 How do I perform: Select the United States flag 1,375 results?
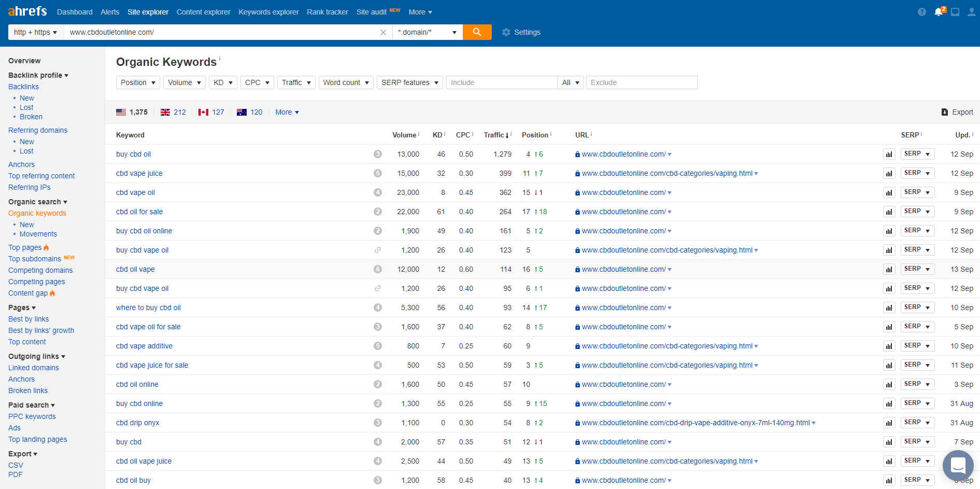pyautogui.click(x=132, y=112)
